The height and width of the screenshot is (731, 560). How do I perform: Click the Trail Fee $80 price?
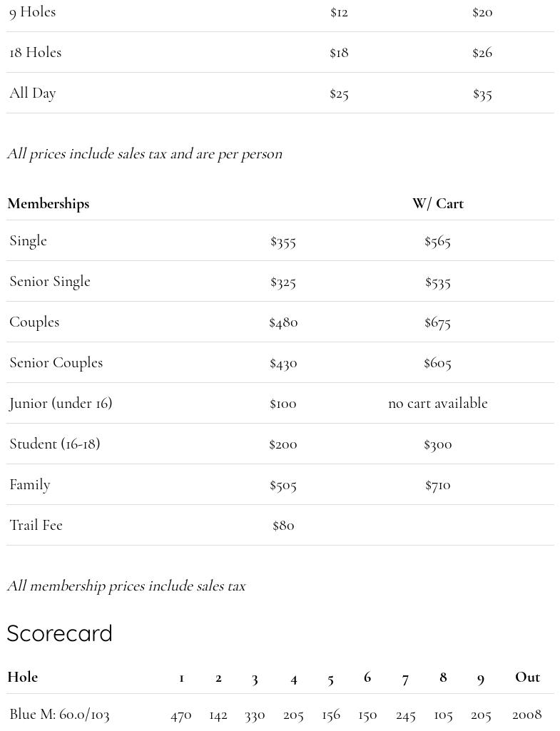(x=283, y=526)
